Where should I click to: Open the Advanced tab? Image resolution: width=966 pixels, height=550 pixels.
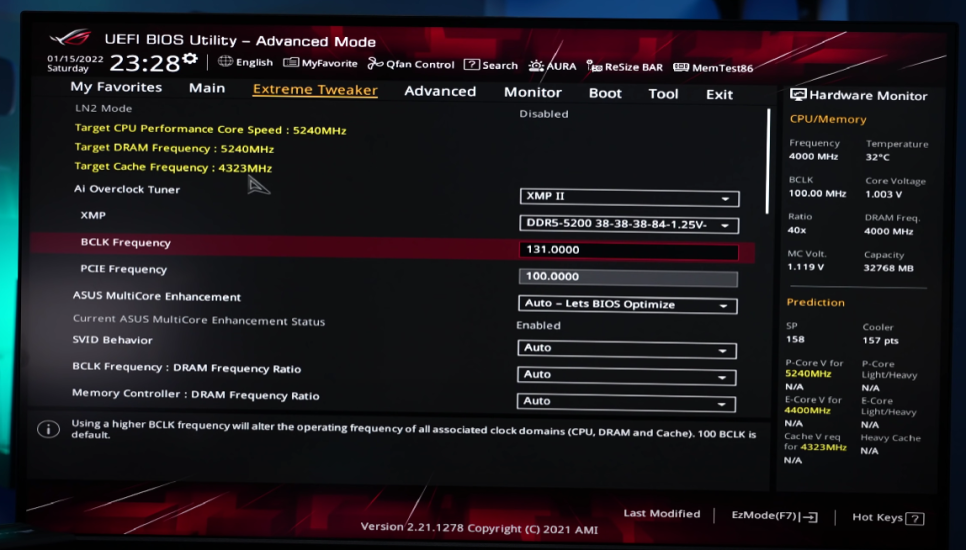pos(440,91)
